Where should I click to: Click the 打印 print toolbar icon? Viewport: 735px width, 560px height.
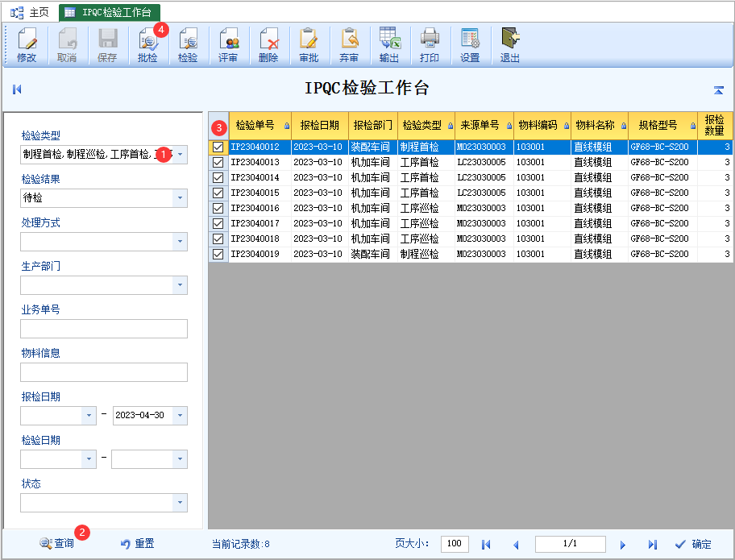(x=430, y=45)
